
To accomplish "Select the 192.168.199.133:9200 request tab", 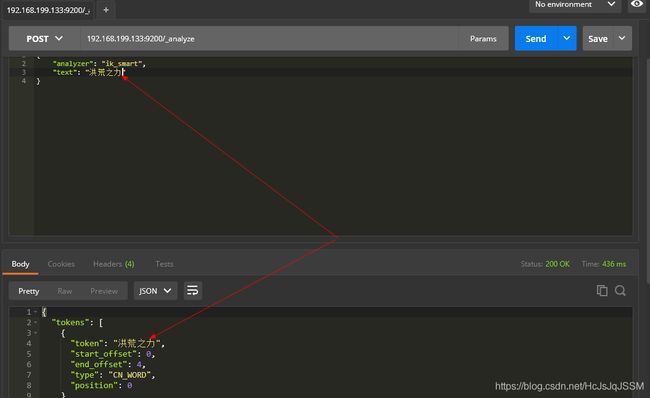I will 48,10.
